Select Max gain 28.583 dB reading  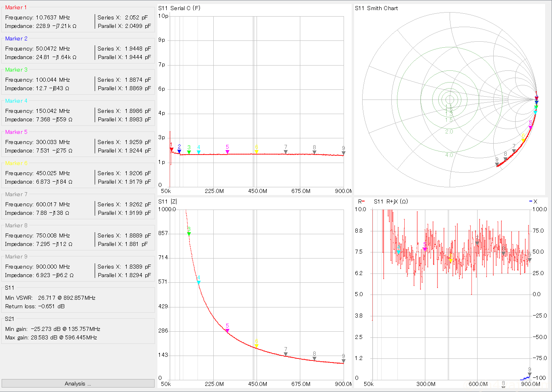pyautogui.click(x=51, y=337)
